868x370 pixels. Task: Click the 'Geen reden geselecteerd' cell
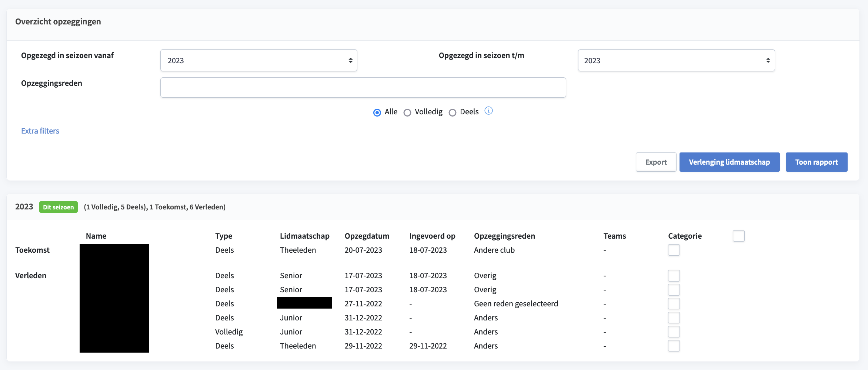click(x=516, y=304)
